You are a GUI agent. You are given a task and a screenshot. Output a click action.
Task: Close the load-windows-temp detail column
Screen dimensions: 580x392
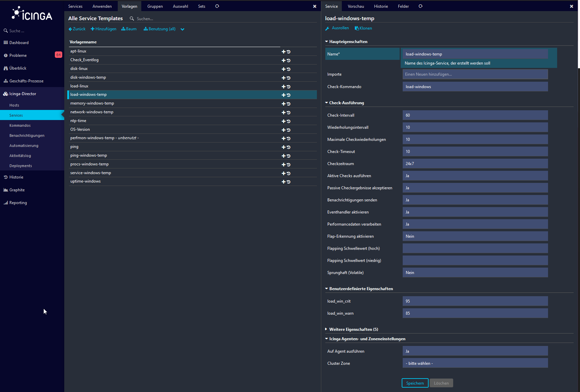coord(571,6)
